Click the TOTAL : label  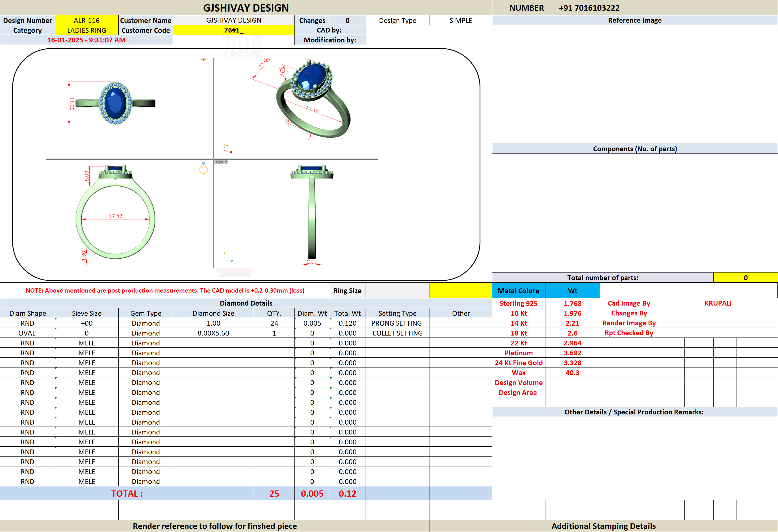pos(127,493)
